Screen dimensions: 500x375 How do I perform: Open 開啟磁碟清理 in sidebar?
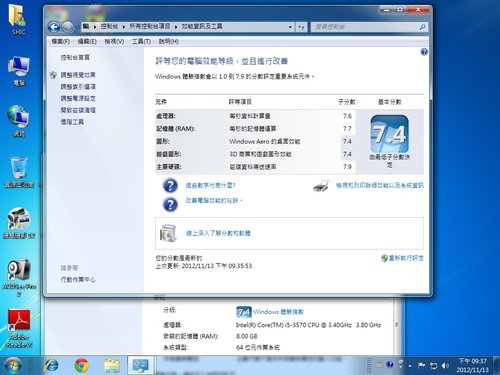78,110
